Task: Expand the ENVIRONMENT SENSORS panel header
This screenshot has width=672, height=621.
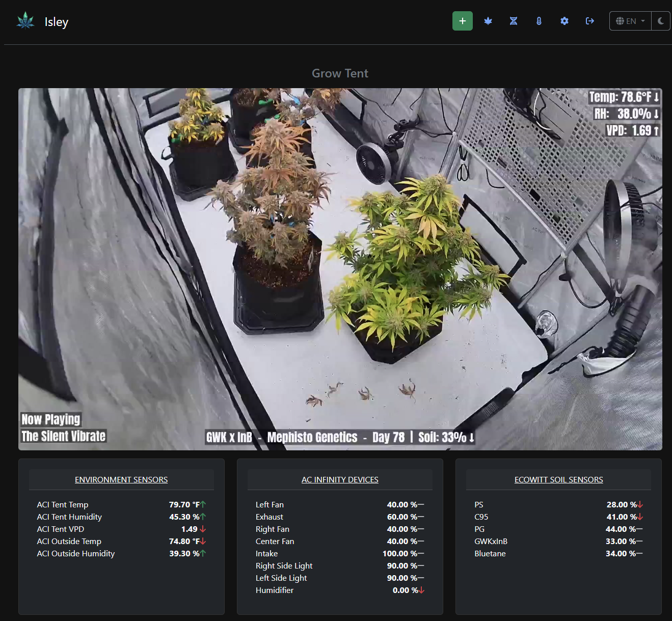Action: pyautogui.click(x=121, y=479)
